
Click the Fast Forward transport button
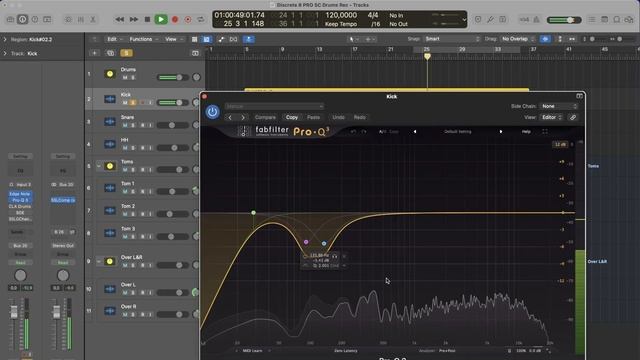pos(133,19)
